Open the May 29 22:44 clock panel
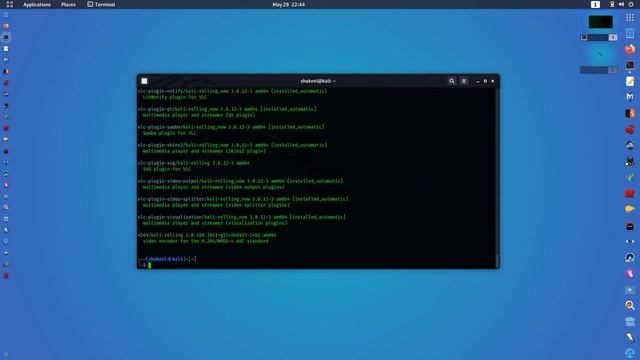Viewport: 640px width, 360px height. tap(289, 4)
